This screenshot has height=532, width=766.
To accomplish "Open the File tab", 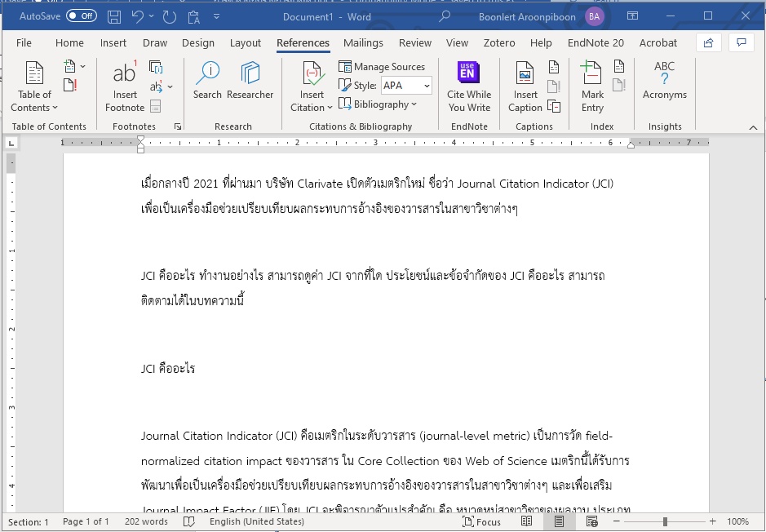I will [x=24, y=43].
